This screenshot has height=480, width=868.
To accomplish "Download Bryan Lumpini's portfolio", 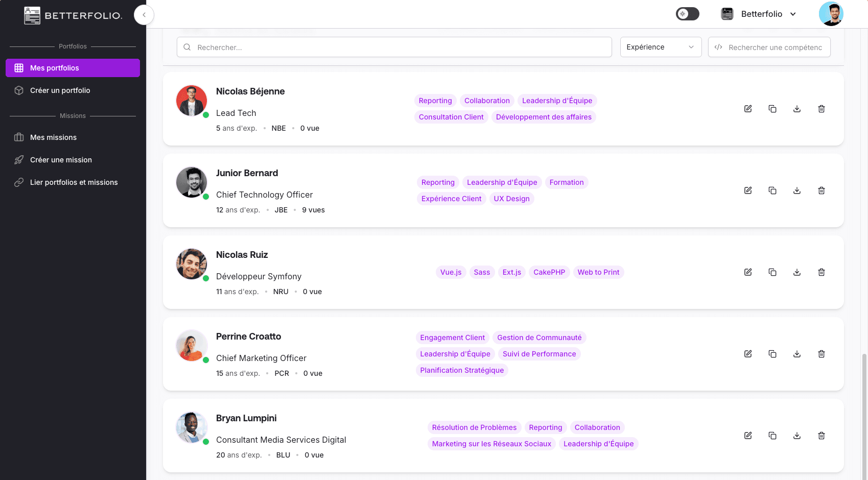I will pos(797,436).
